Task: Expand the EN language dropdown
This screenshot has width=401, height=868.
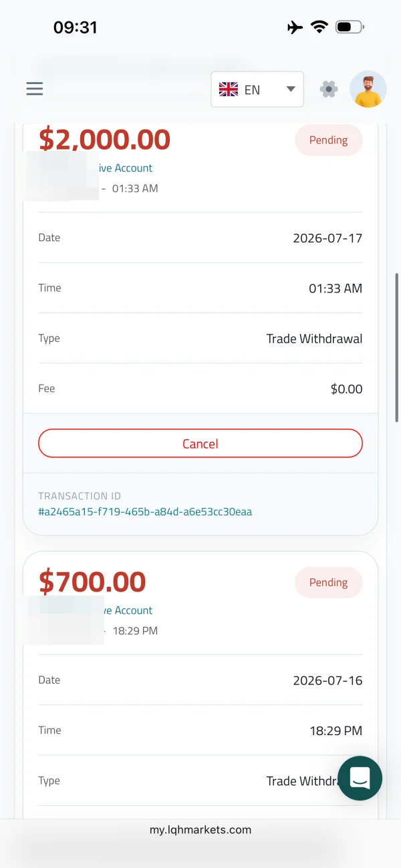Action: pos(257,89)
